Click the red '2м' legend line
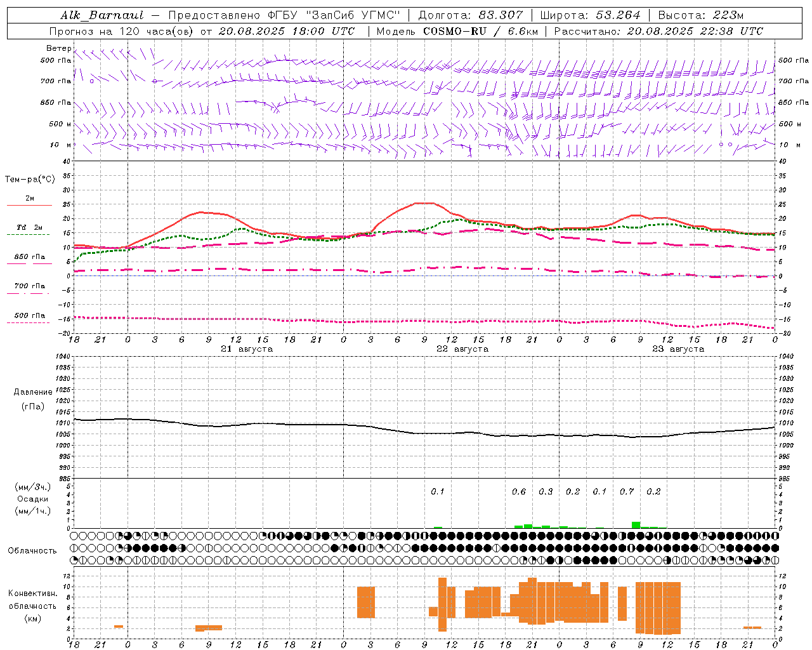This screenshot has height=650, width=812. point(29,205)
